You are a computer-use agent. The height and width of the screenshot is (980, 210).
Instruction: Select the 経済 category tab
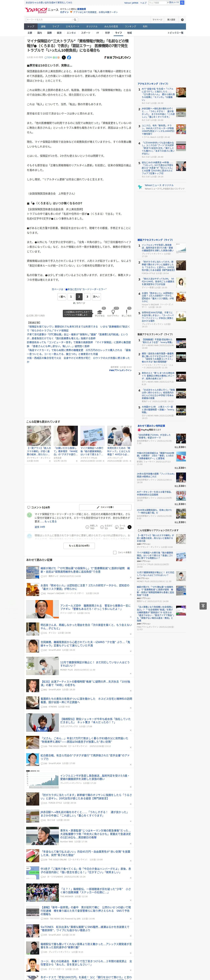pos(59,33)
